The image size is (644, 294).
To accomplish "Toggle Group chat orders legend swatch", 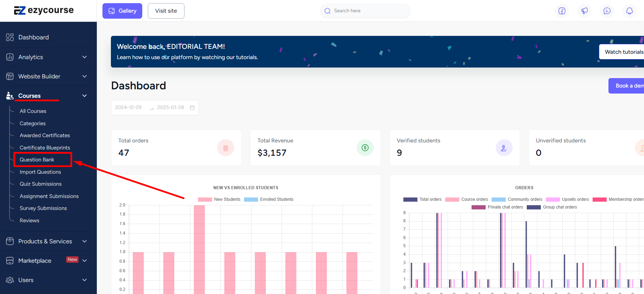I will point(534,207).
